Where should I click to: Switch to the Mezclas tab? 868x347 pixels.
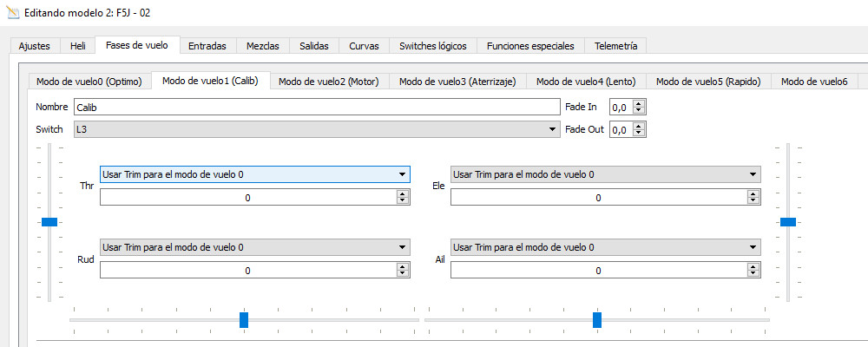coord(262,45)
